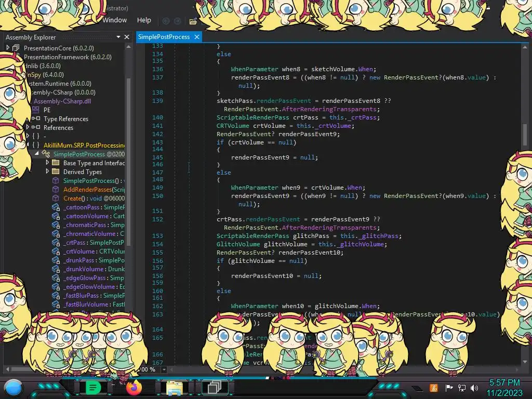
Task: Click the code editor vertical scrollbar thumb
Action: point(525,135)
